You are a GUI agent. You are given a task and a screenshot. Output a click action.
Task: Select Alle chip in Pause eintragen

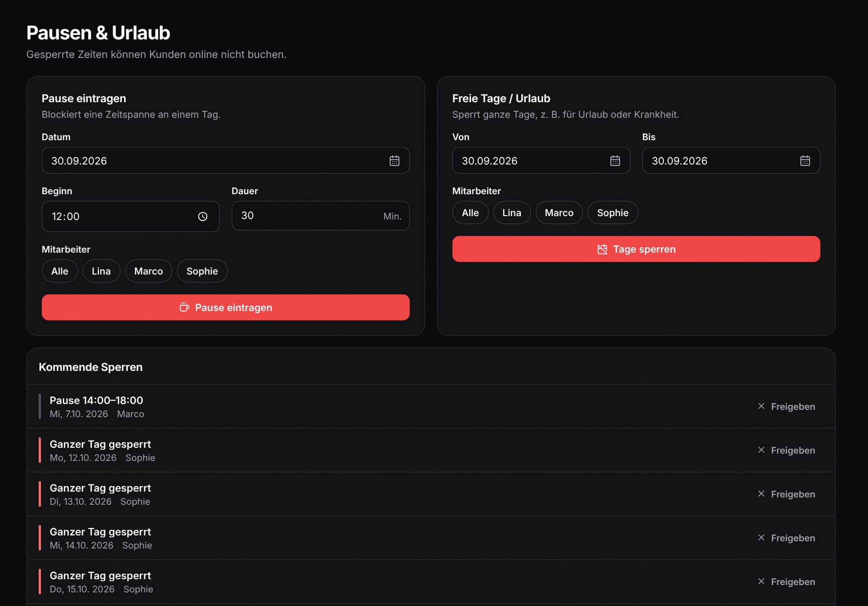59,271
